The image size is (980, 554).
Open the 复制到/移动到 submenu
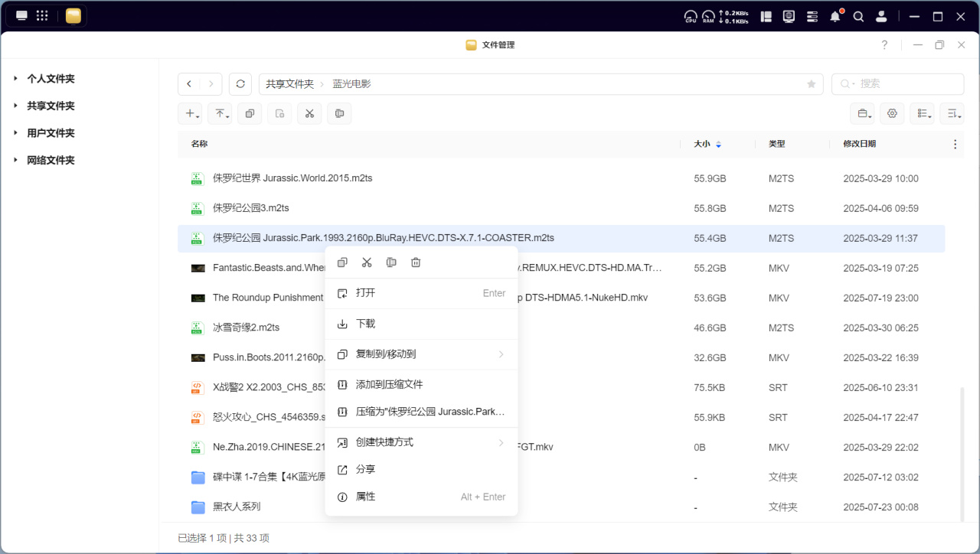tap(422, 354)
